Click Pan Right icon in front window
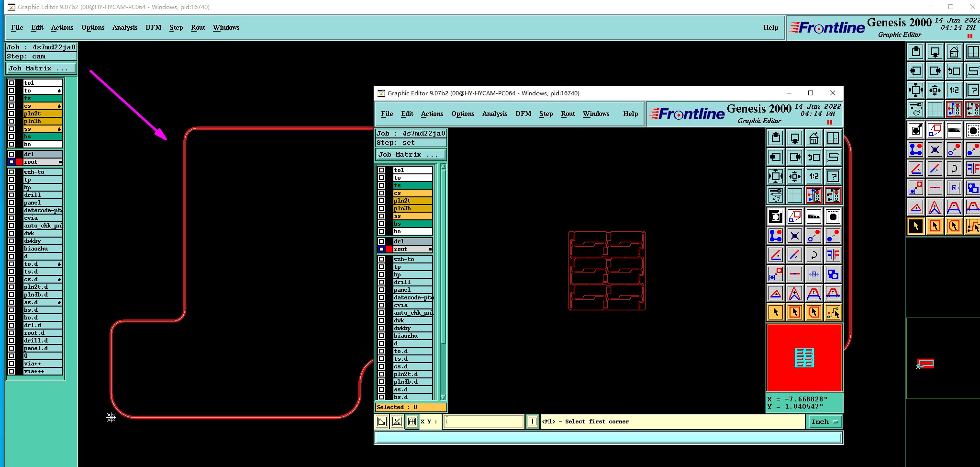Image resolution: width=980 pixels, height=467 pixels. pos(795,157)
